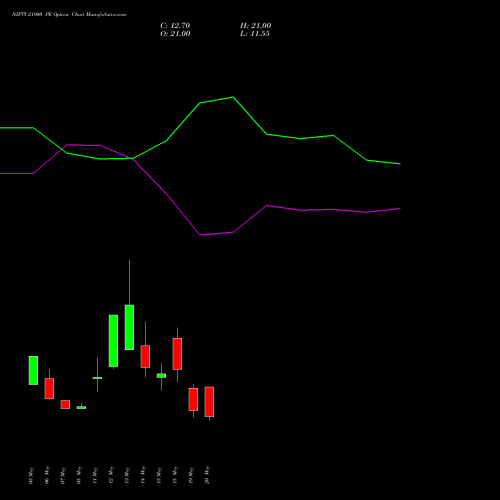Click the green candle for 05 May

coord(33,370)
